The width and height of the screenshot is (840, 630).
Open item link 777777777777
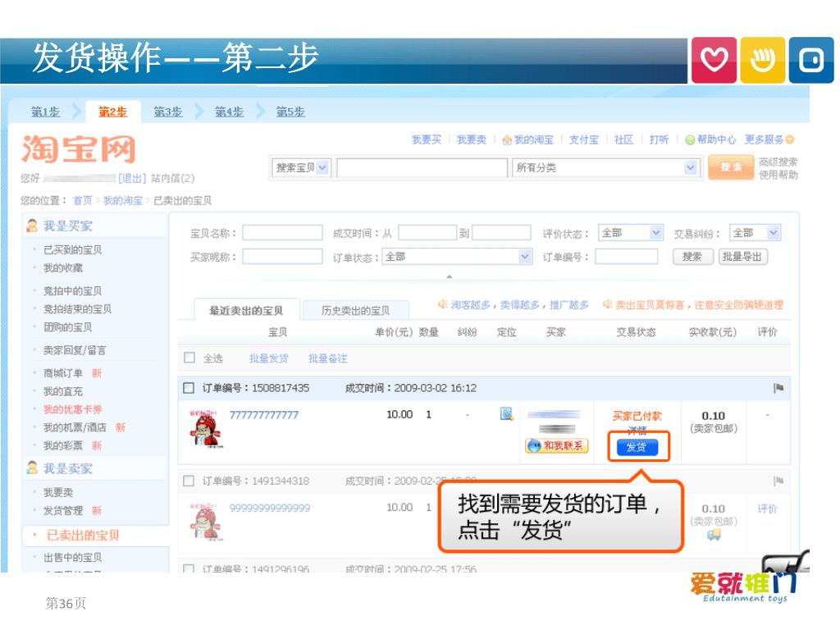[x=263, y=415]
